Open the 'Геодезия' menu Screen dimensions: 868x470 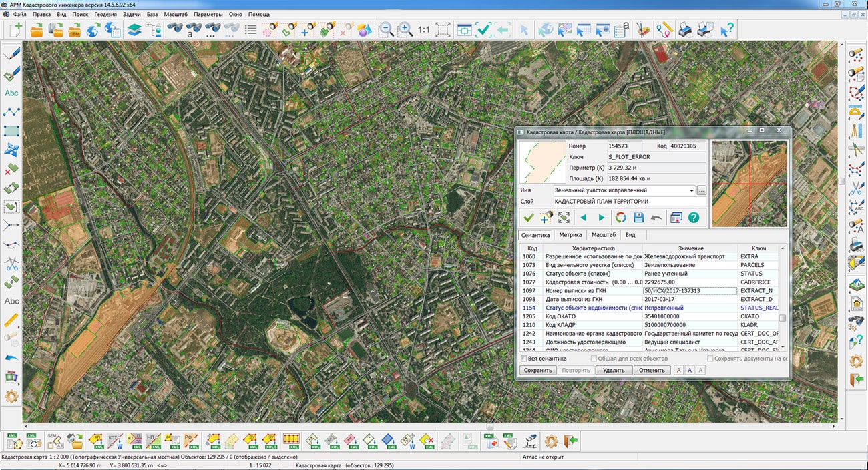(x=105, y=14)
